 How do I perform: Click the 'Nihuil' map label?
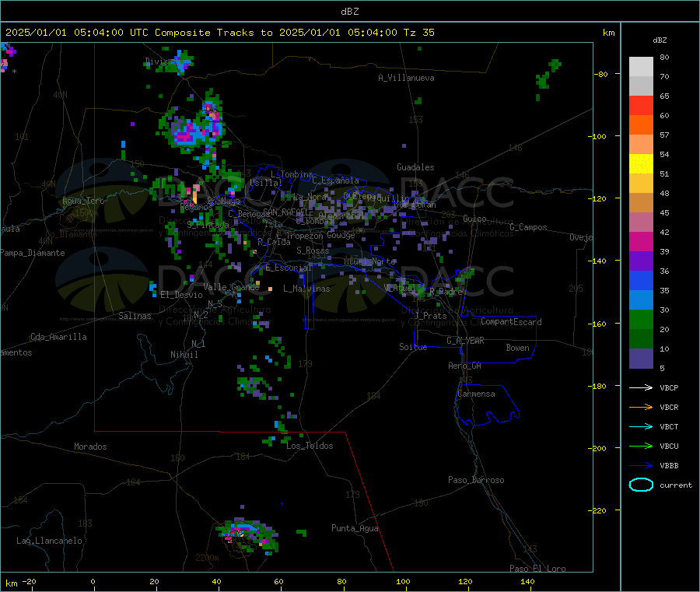(184, 355)
